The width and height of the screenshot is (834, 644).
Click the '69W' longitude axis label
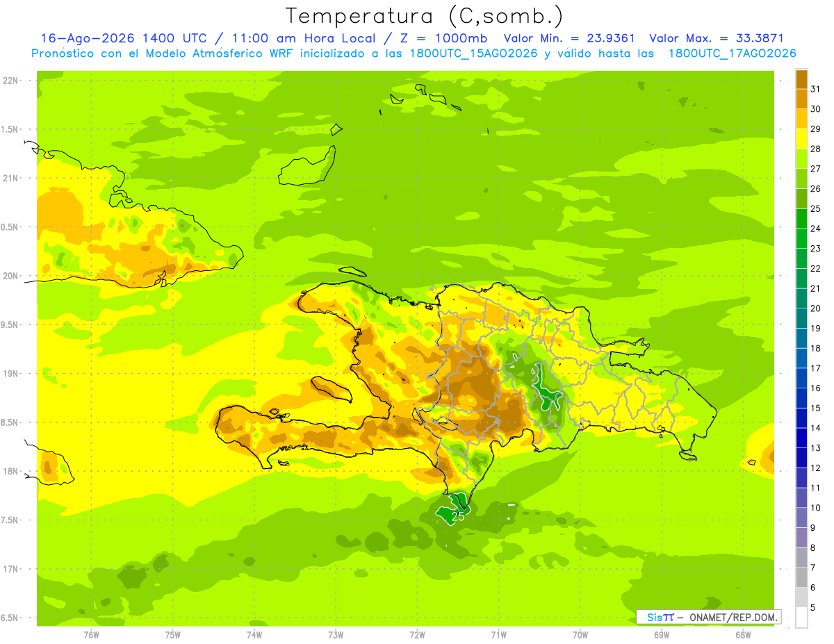(662, 635)
